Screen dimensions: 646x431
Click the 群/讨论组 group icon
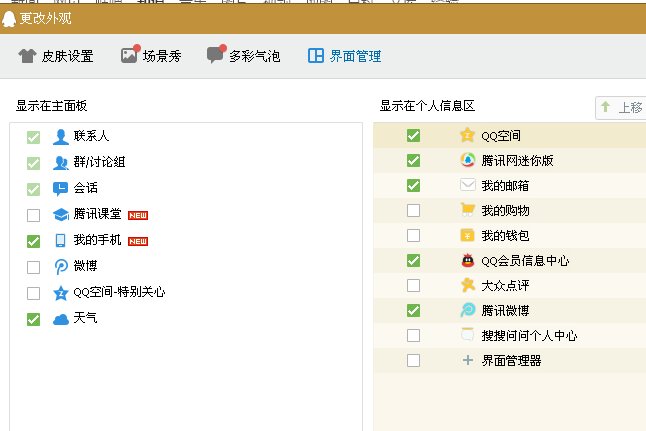click(61, 163)
